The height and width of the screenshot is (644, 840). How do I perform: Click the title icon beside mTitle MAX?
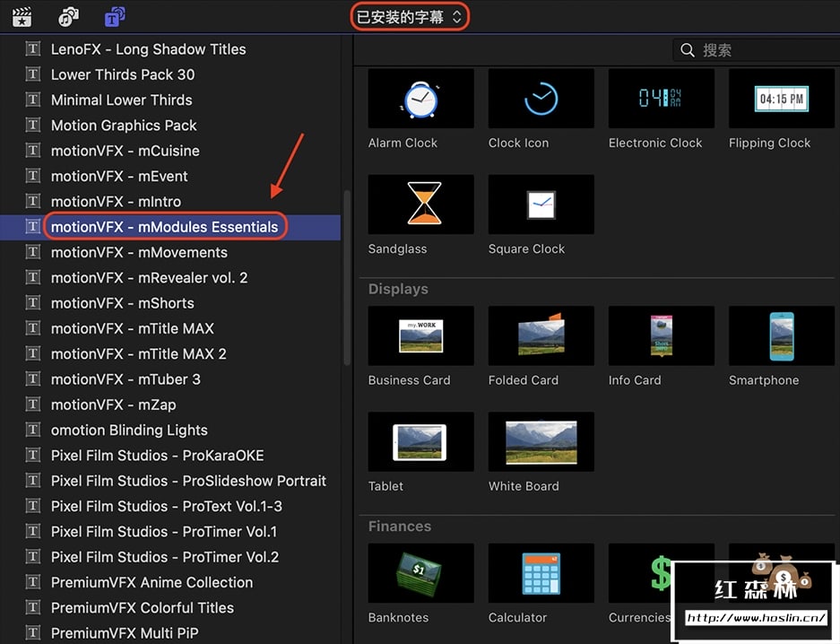click(x=32, y=328)
